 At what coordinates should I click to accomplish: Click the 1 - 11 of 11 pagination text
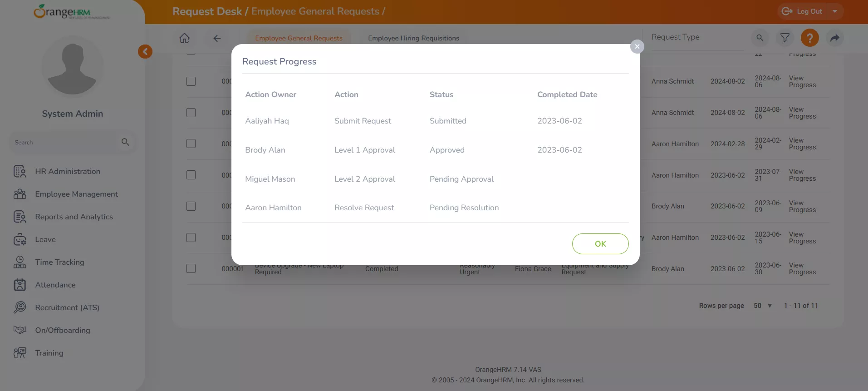pos(801,306)
